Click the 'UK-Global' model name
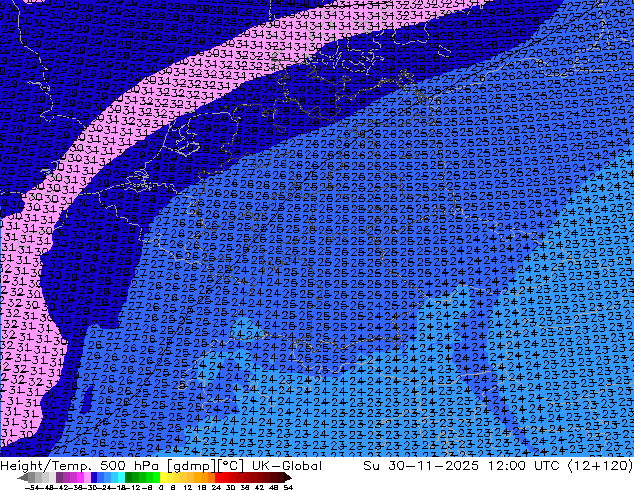 click(x=287, y=466)
